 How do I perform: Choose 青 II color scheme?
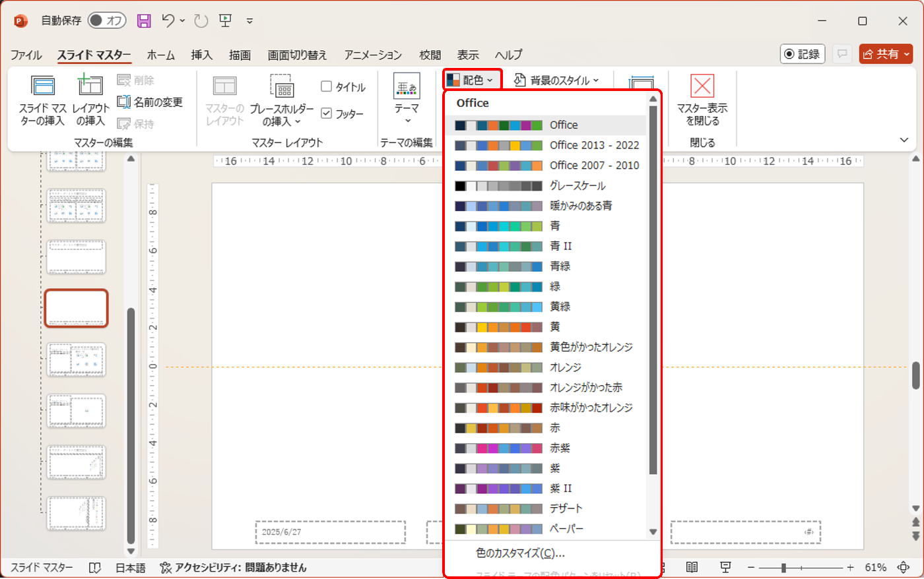click(x=546, y=246)
